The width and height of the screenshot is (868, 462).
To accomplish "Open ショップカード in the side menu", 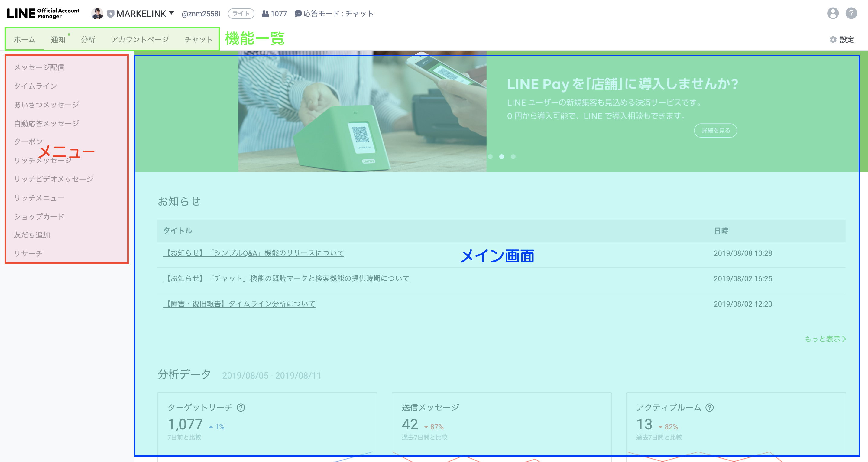I will click(x=39, y=216).
